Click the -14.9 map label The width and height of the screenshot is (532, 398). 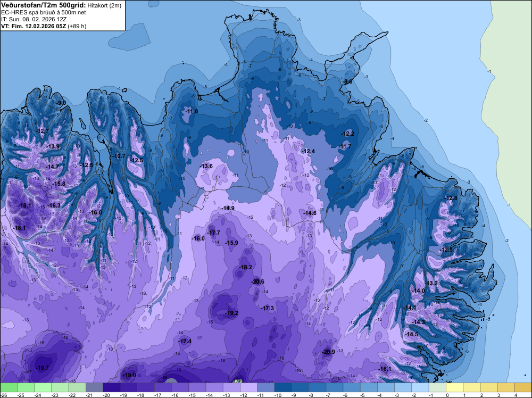228,208
